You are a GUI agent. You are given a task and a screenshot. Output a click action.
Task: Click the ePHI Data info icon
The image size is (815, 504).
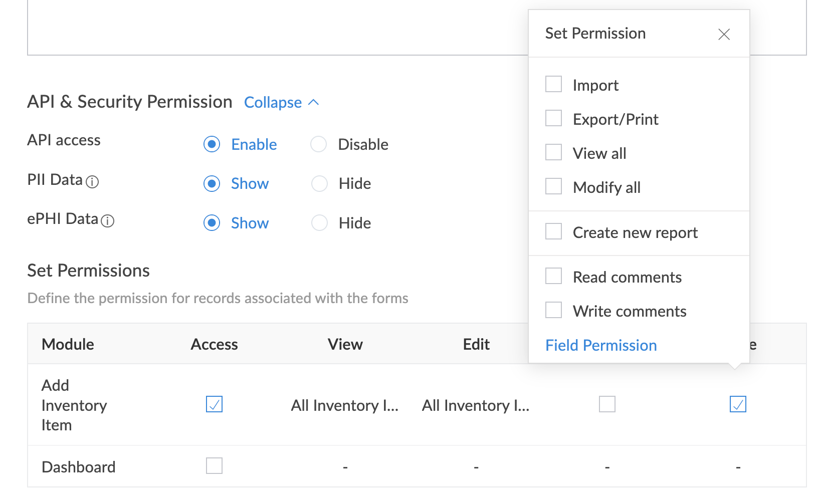pos(108,220)
